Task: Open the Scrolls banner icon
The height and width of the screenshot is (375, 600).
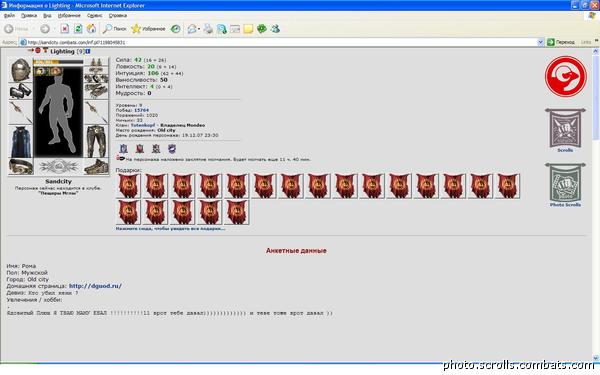Action: click(x=565, y=130)
